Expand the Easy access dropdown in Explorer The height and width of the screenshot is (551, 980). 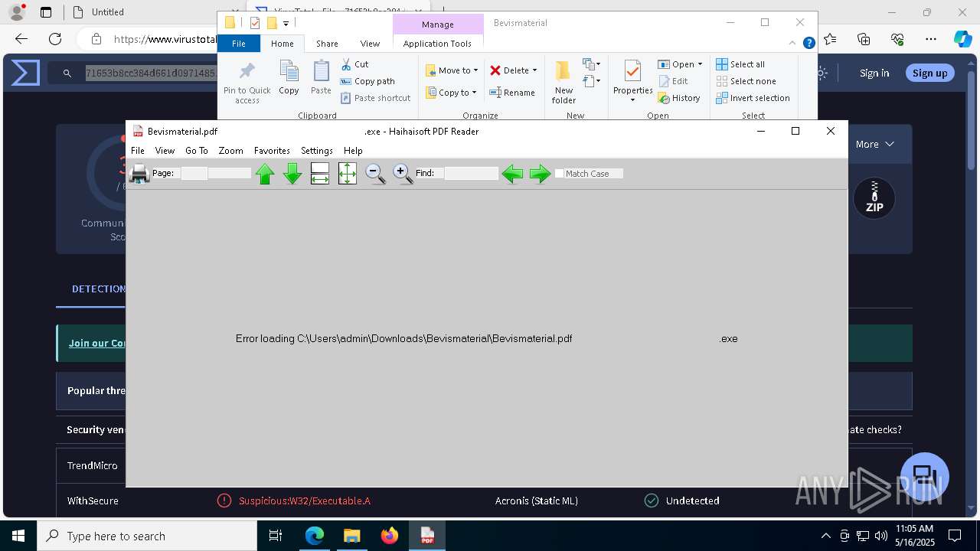coord(591,80)
